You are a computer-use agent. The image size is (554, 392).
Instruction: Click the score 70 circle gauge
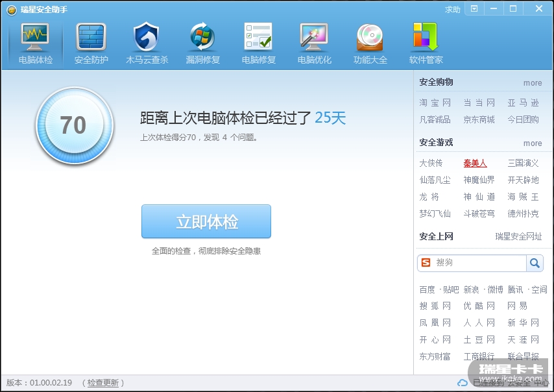[74, 125]
